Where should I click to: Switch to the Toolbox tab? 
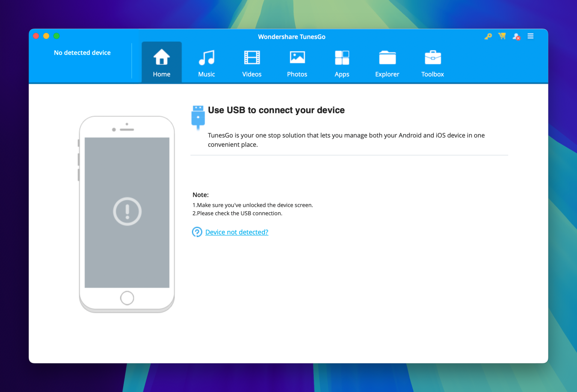(432, 62)
